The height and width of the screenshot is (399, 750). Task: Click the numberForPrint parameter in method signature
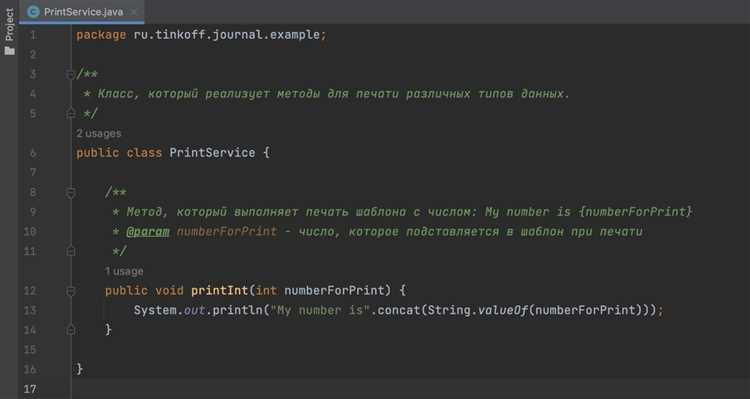click(x=334, y=291)
